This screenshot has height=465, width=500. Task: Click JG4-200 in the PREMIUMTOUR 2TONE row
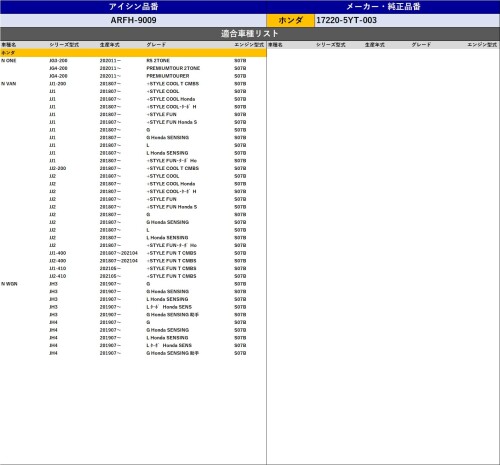pyautogui.click(x=58, y=68)
